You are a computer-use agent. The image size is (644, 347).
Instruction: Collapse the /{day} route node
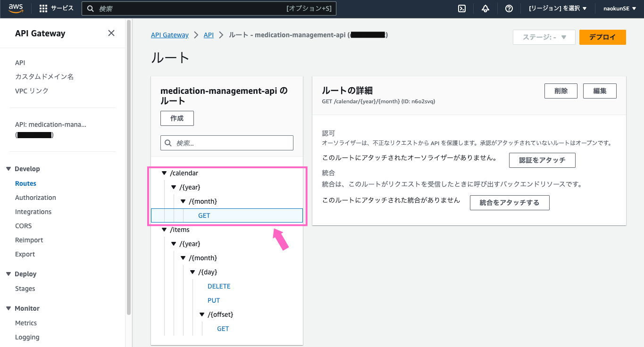(x=192, y=272)
